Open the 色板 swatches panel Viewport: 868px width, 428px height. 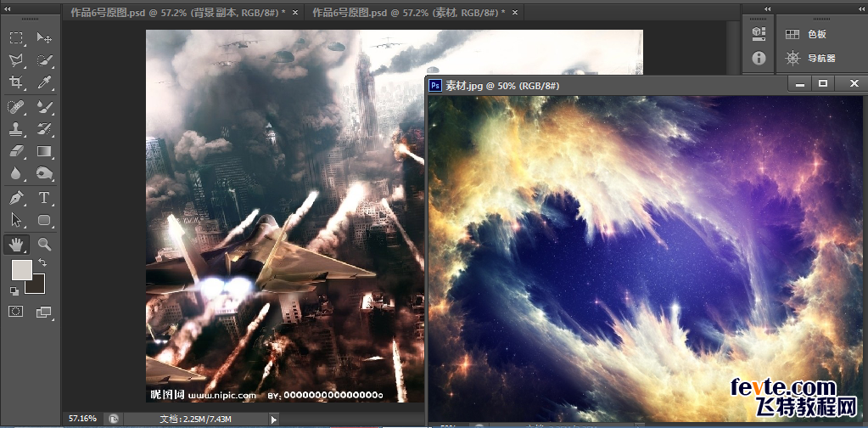(806, 34)
